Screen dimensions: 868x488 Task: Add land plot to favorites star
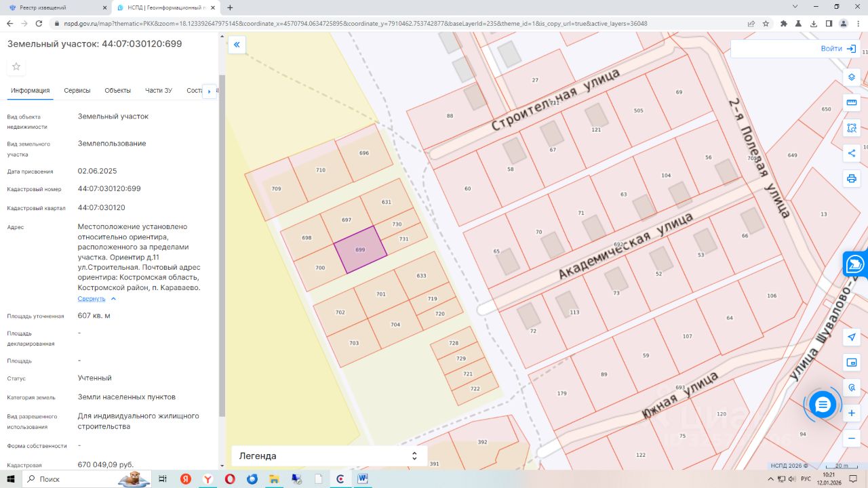click(16, 66)
